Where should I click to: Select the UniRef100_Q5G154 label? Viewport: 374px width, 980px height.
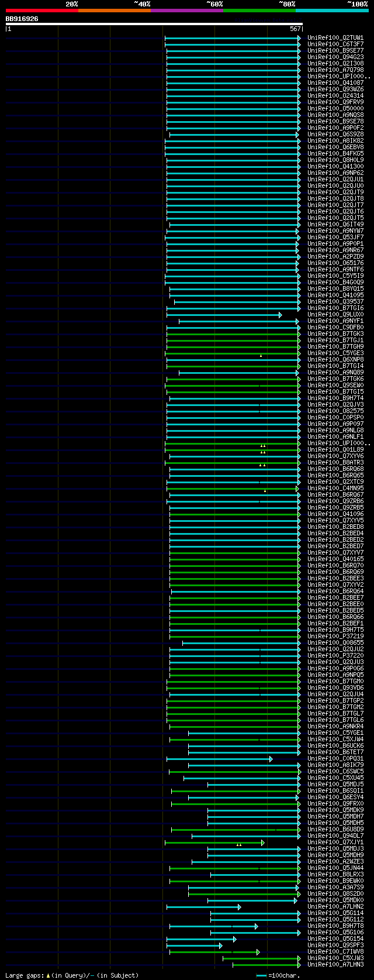pos(335,938)
